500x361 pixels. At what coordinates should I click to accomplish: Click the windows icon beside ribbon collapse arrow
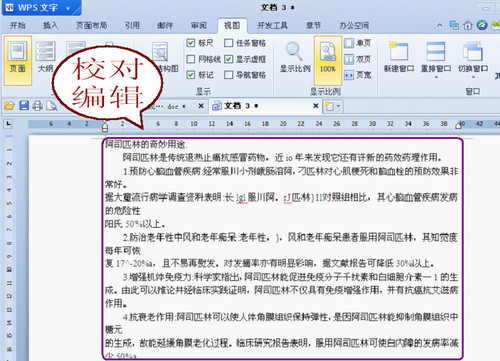point(454,25)
